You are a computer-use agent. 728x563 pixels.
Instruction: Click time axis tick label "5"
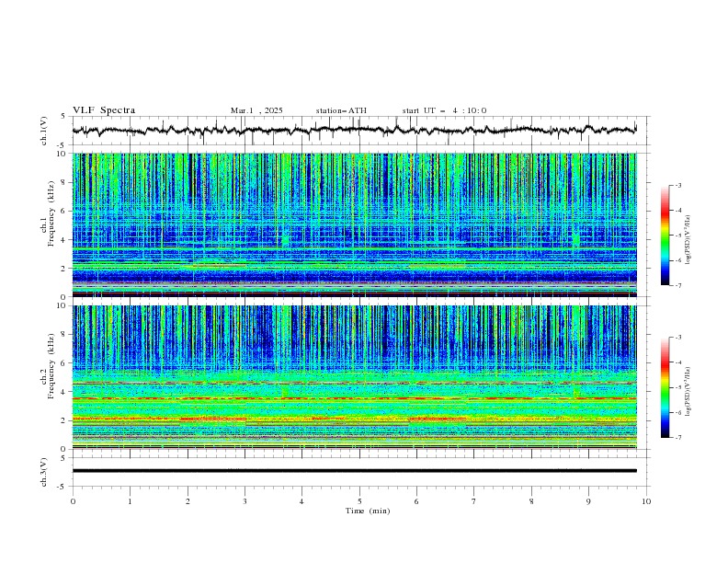coord(359,501)
